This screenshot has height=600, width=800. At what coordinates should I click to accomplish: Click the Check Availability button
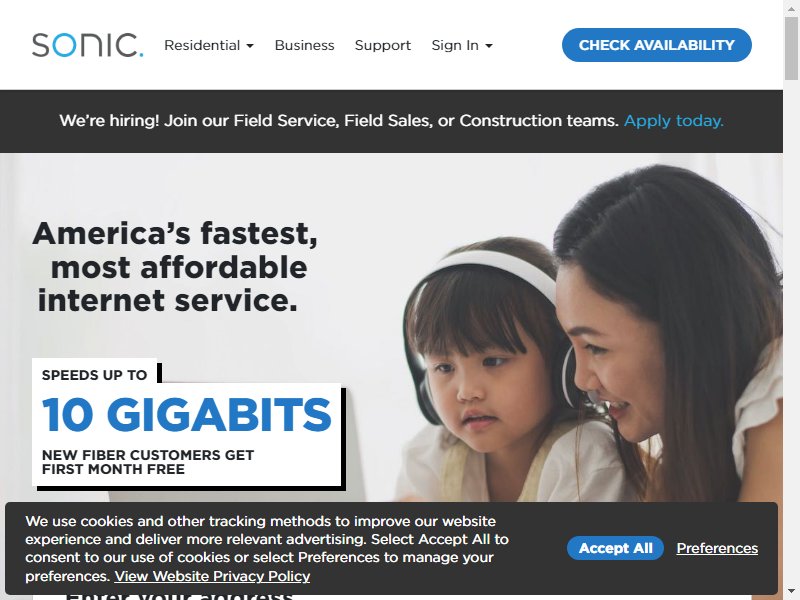tap(657, 45)
